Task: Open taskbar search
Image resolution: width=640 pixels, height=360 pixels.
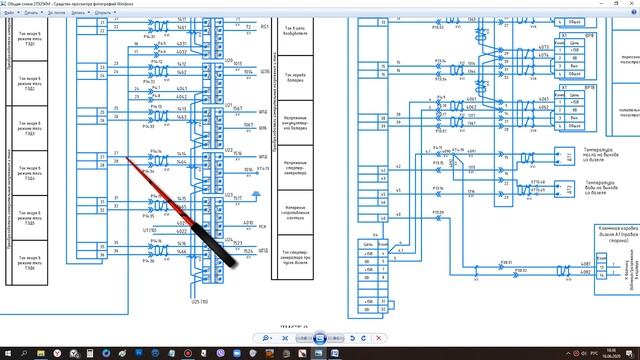Action: click(24, 353)
